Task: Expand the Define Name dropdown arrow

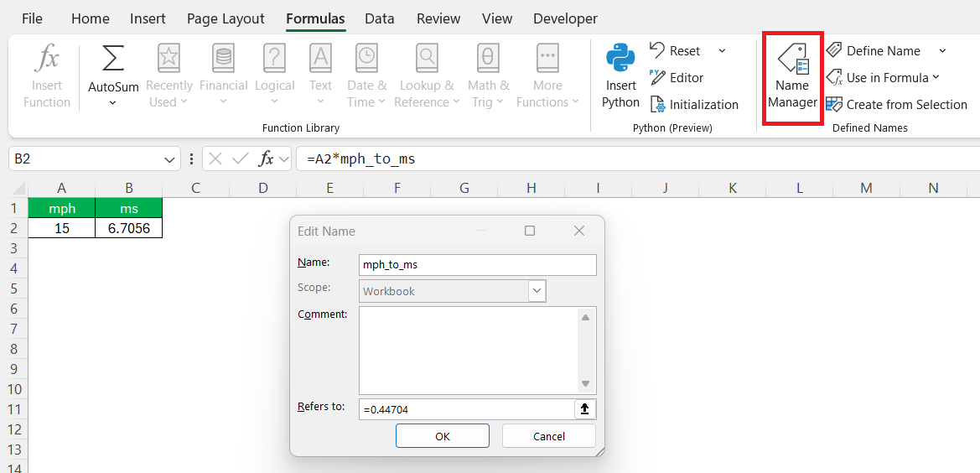Action: [942, 50]
